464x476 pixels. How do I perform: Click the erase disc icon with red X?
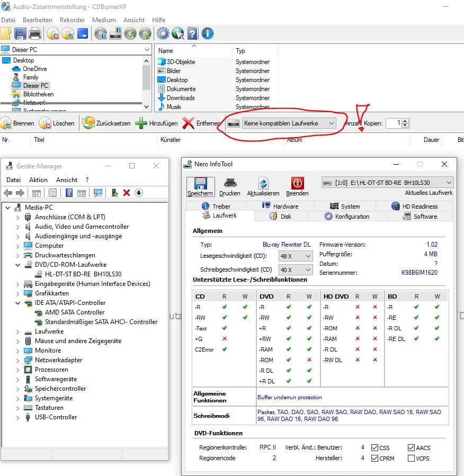tap(53, 34)
